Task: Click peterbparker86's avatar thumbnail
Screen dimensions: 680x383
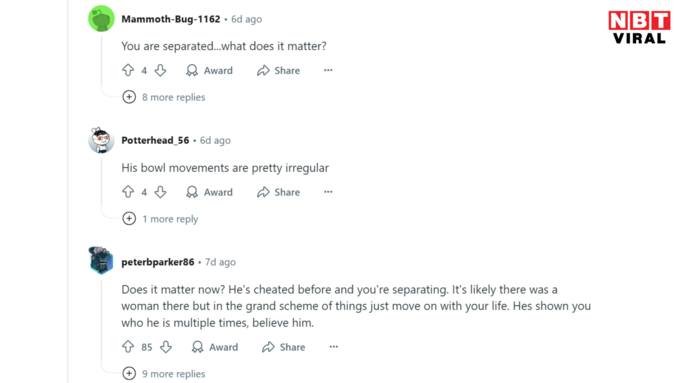Action: (101, 261)
